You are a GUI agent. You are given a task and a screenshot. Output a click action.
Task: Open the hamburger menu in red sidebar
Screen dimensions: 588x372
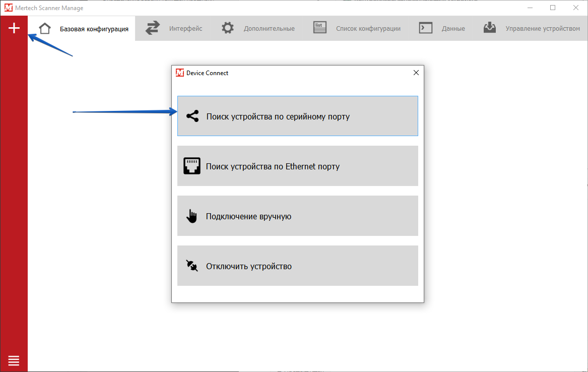pos(14,360)
